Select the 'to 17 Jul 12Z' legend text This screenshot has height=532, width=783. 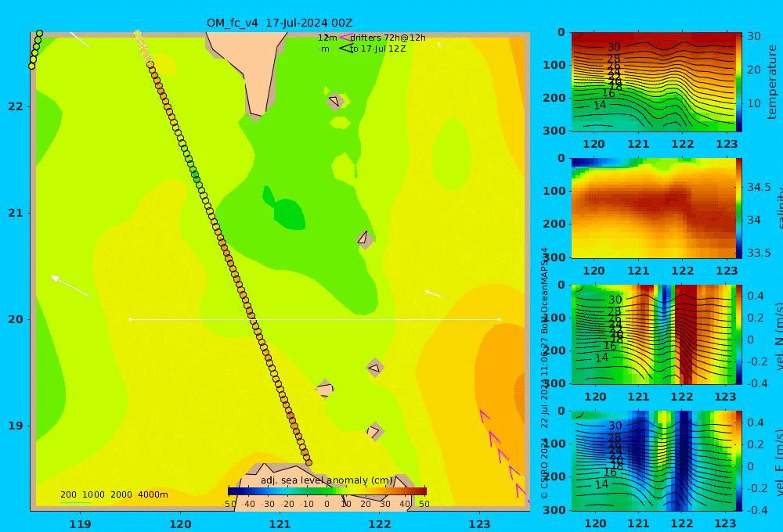[x=378, y=49]
